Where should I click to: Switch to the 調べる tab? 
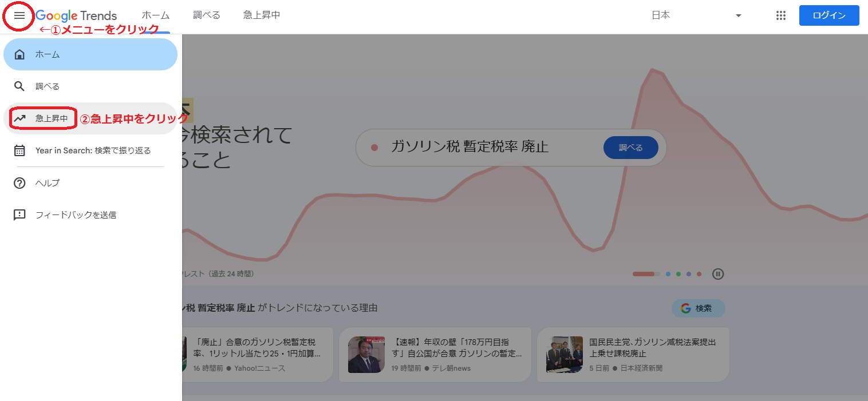(x=206, y=15)
